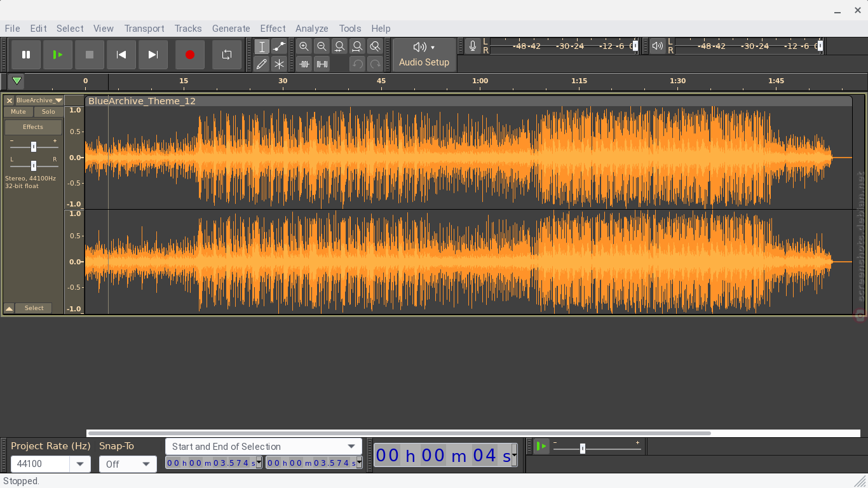The width and height of the screenshot is (868, 488).
Task: Click the playback level slider handle
Action: point(820,46)
